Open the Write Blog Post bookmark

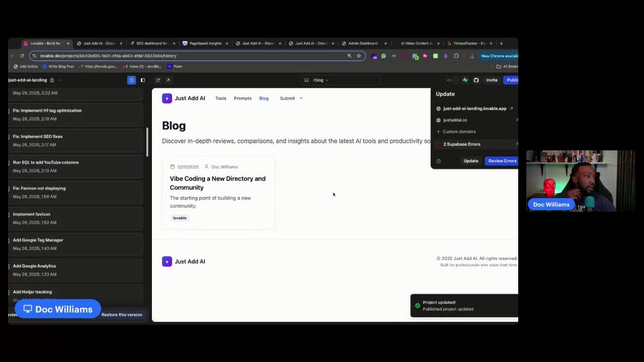click(x=58, y=66)
